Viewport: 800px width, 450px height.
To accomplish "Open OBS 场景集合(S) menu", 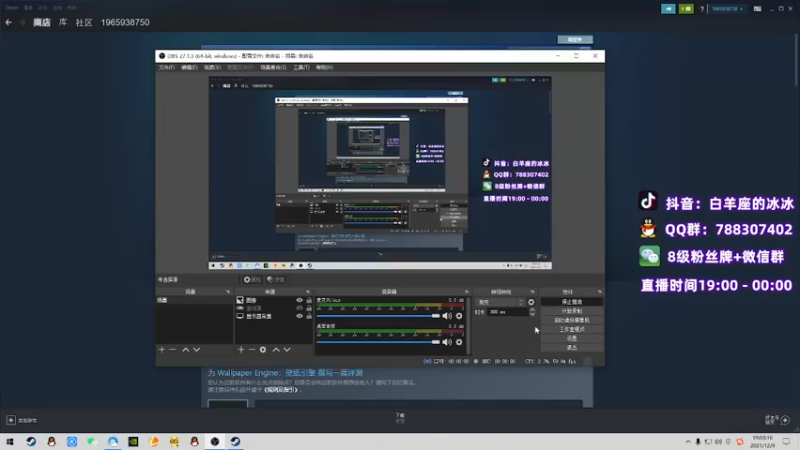I will (273, 67).
